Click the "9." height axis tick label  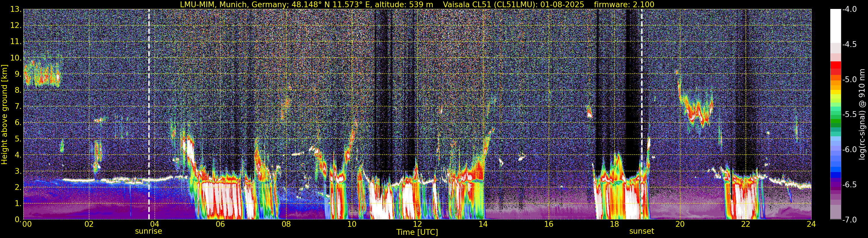coord(18,74)
